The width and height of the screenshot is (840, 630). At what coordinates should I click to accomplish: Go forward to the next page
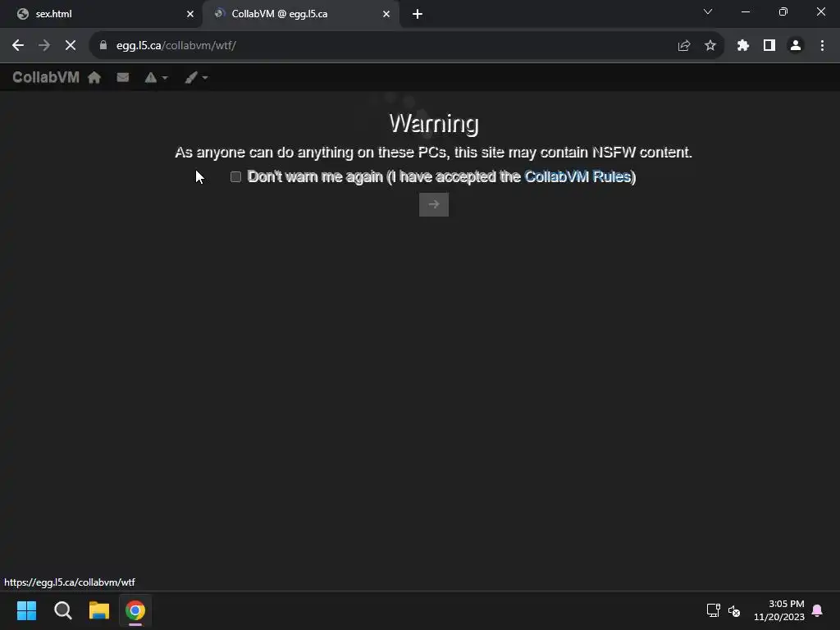tap(44, 46)
